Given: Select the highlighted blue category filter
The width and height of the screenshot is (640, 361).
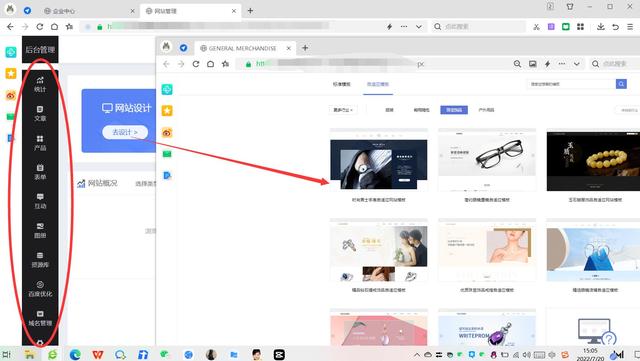Looking at the screenshot, I should click(454, 110).
